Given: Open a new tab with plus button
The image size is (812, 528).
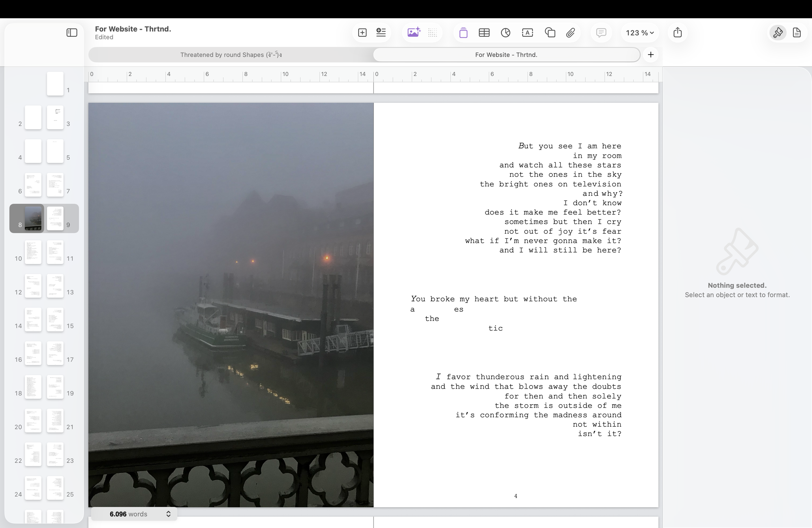Looking at the screenshot, I should (651, 55).
